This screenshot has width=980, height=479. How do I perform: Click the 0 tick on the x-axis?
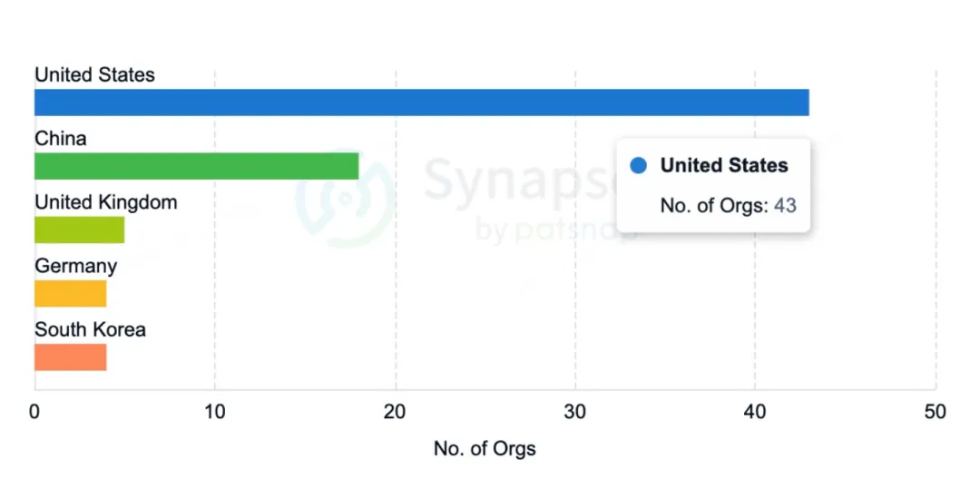(34, 412)
